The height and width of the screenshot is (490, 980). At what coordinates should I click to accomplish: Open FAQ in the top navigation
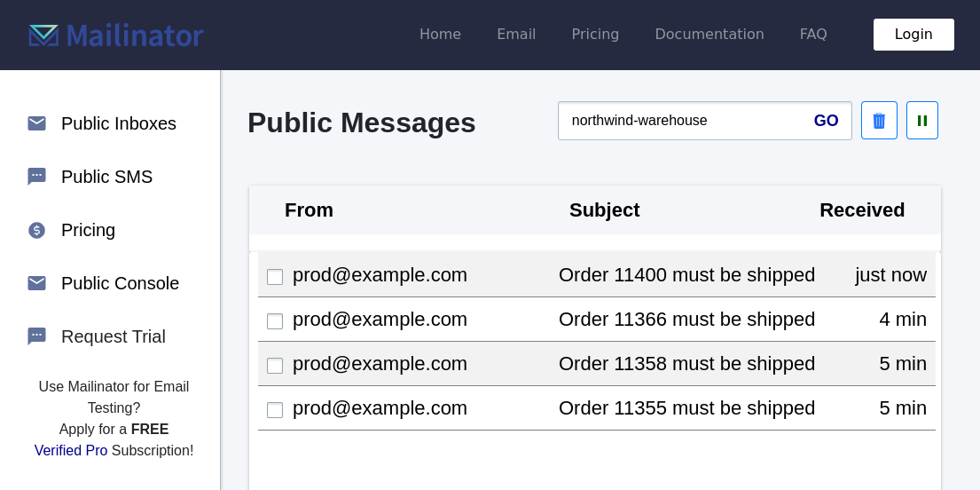coord(813,35)
